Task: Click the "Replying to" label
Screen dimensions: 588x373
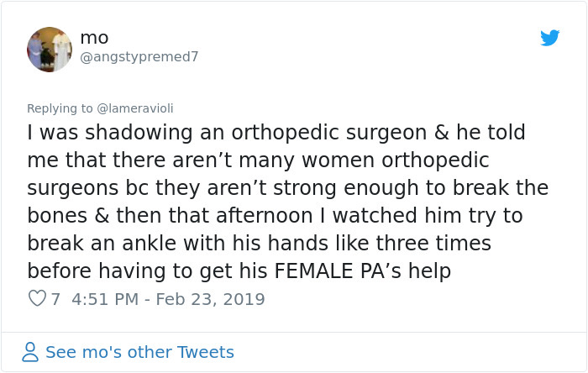Action: (59, 108)
